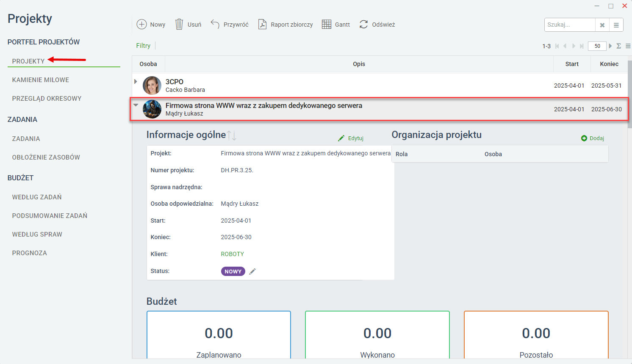Expand the 3CPO project row
The image size is (632, 364).
(x=136, y=81)
